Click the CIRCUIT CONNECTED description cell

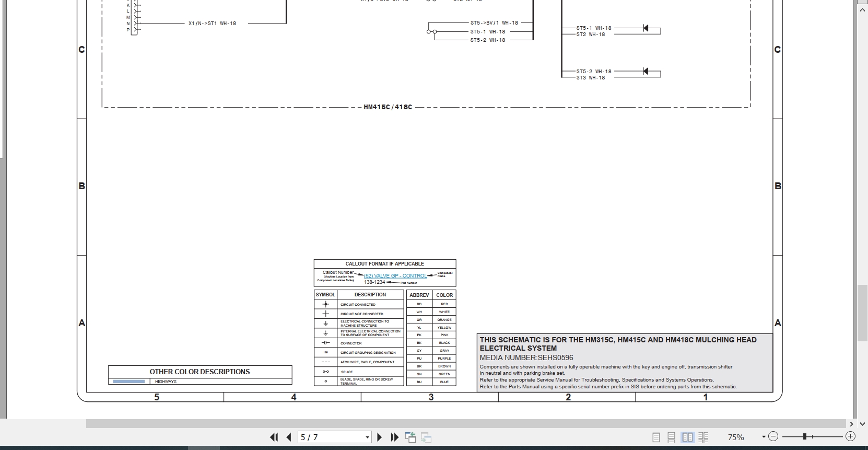(x=371, y=304)
